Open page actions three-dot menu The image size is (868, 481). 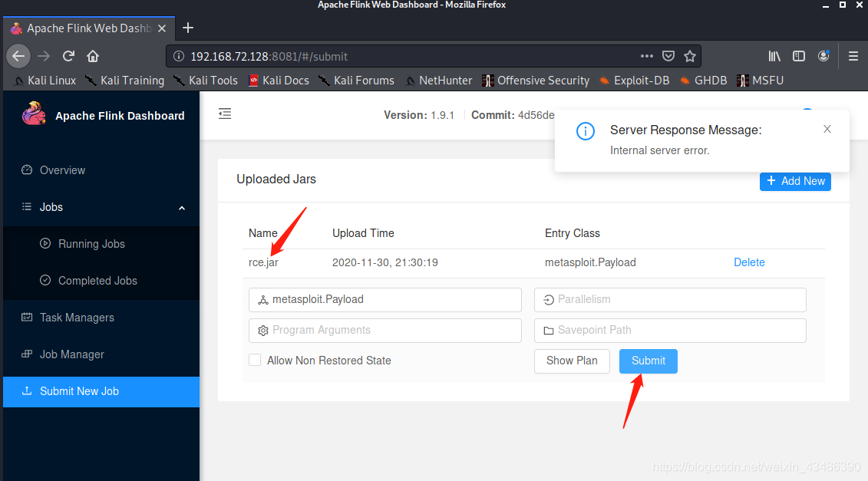[x=646, y=56]
